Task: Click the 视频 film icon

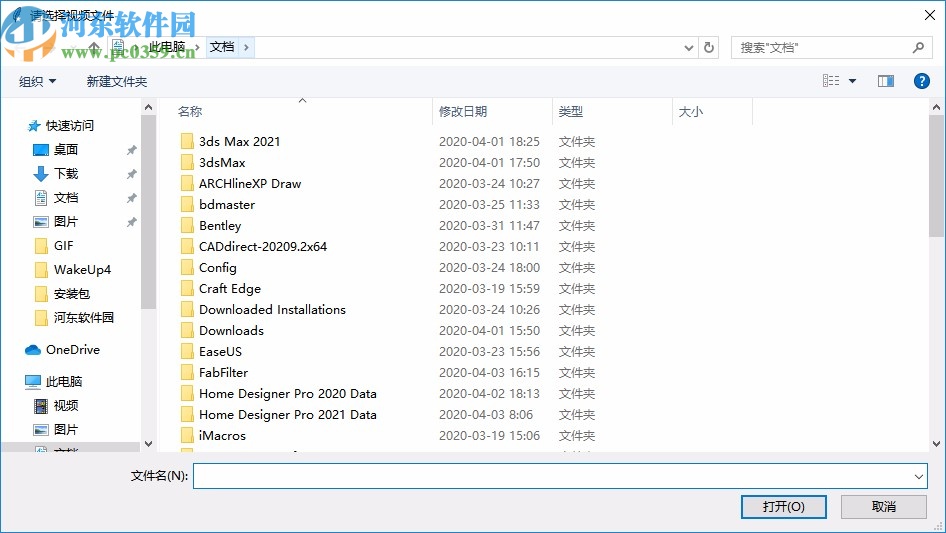Action: [x=40, y=406]
